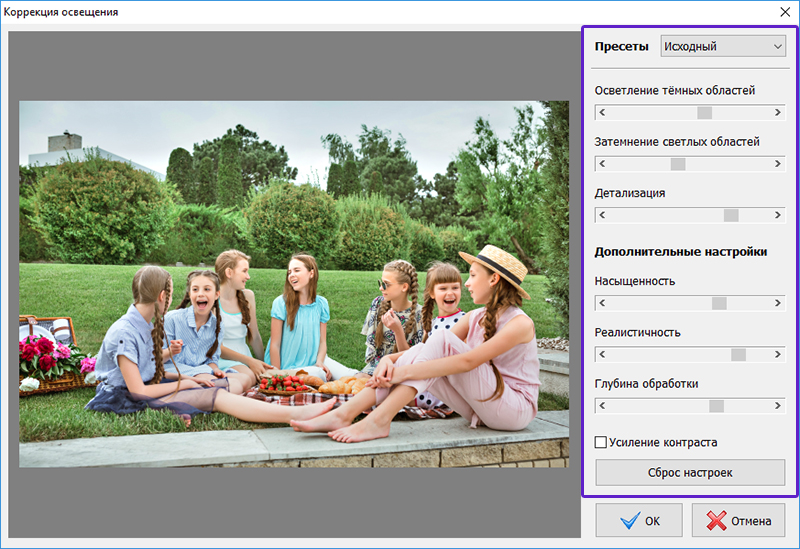Click left arrow of Детализация slider
Image resolution: width=800 pixels, height=549 pixels.
[602, 215]
